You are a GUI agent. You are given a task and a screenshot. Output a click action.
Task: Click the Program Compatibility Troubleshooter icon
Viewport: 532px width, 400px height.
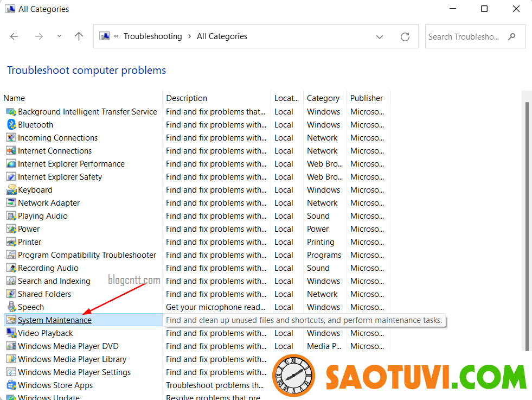(11, 255)
